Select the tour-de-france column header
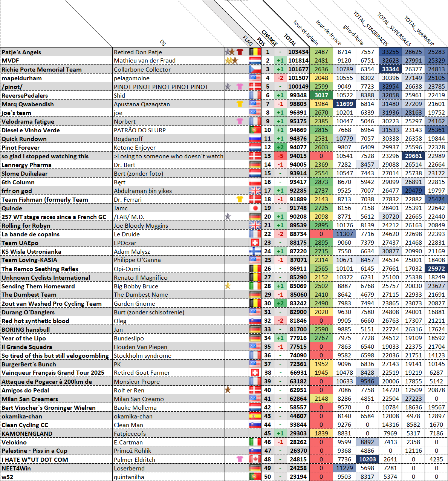 click(x=328, y=32)
